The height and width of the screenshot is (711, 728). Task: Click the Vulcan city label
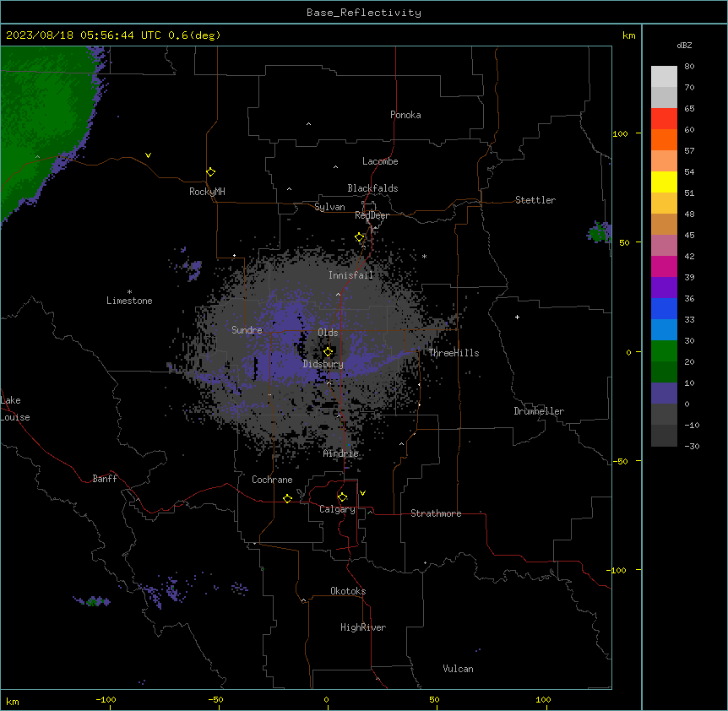459,669
